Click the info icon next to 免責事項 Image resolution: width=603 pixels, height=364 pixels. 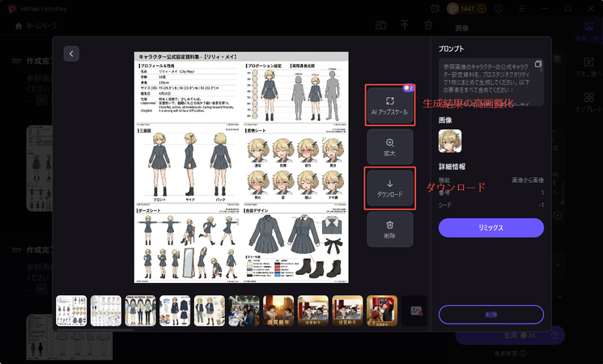tap(523, 353)
